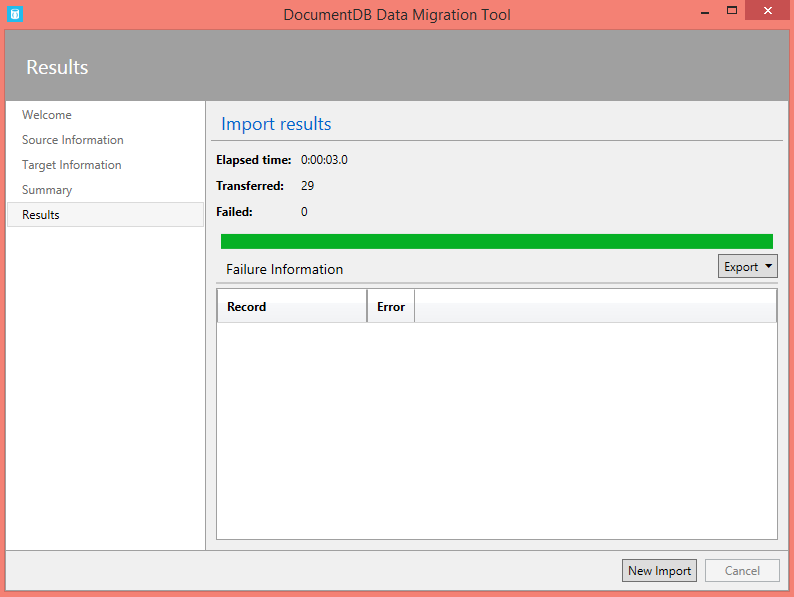This screenshot has width=794, height=597.
Task: Click the DocumentDB app icon in title bar
Action: tap(15, 14)
